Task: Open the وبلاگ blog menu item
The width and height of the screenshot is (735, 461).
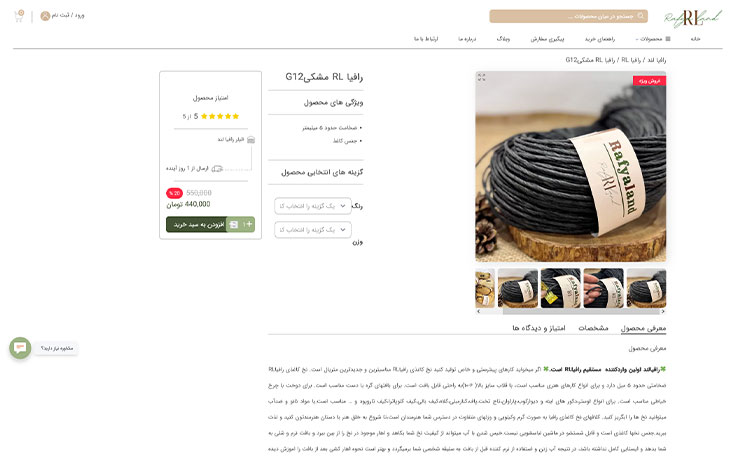Action: tap(503, 39)
